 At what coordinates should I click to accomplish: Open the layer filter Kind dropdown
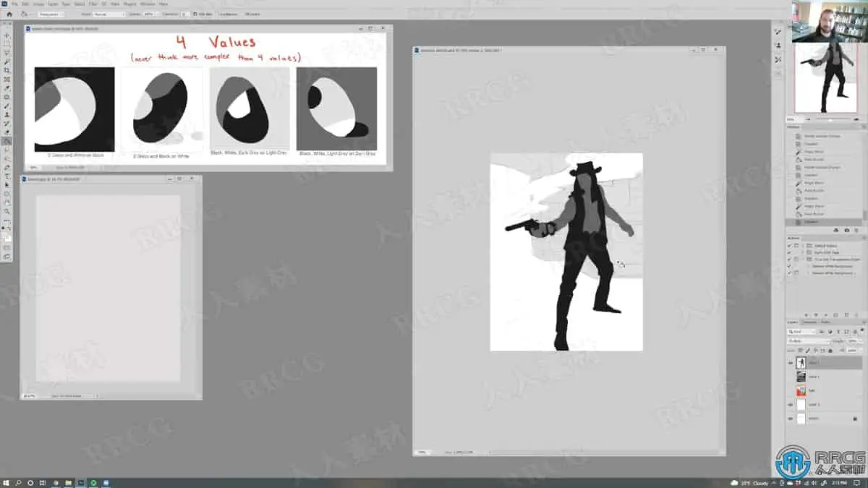801,331
